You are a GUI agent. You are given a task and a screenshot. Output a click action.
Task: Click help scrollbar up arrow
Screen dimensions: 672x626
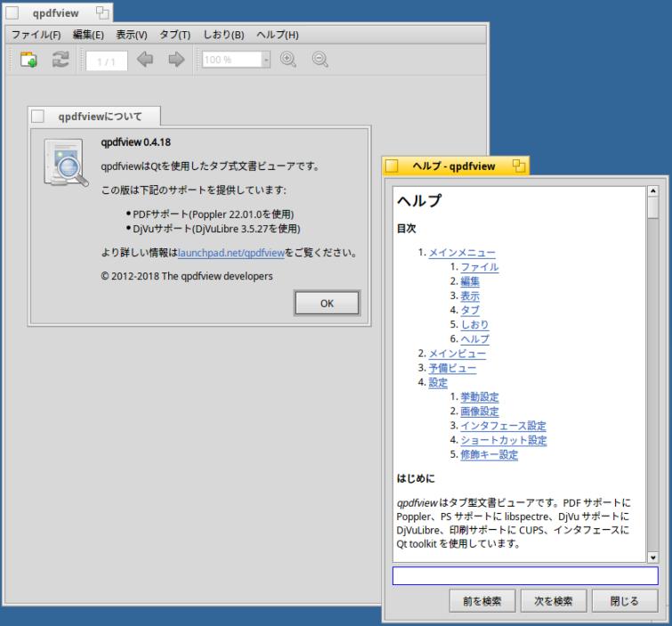[x=652, y=191]
